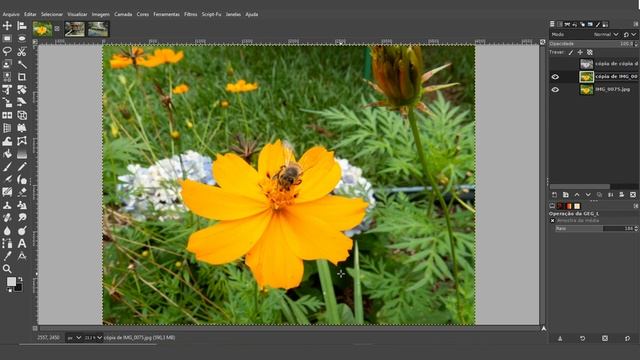This screenshot has height=360, width=640.
Task: Open zoom percentage dropdown in status bar
Action: click(x=93, y=338)
